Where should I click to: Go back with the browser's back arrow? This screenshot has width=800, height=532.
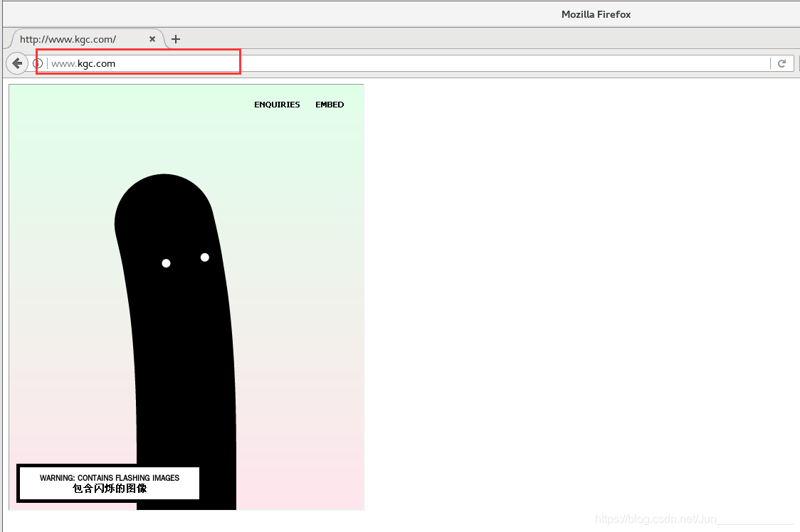pyautogui.click(x=17, y=63)
